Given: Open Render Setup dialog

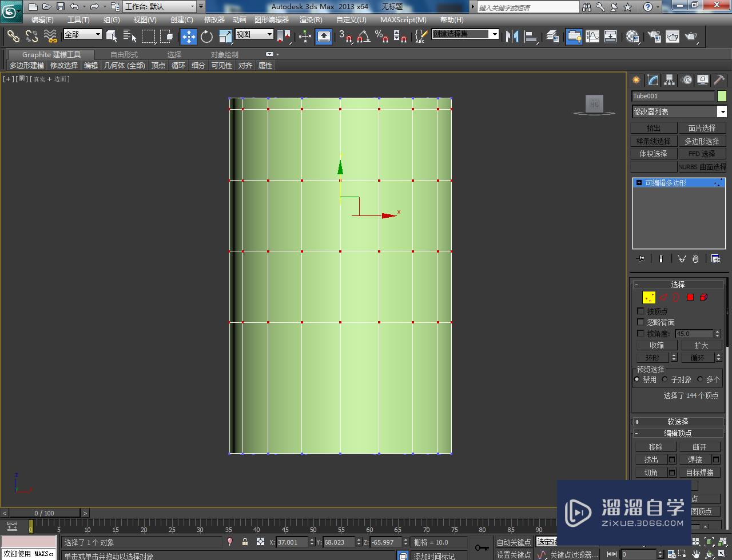Looking at the screenshot, I should pyautogui.click(x=654, y=36).
